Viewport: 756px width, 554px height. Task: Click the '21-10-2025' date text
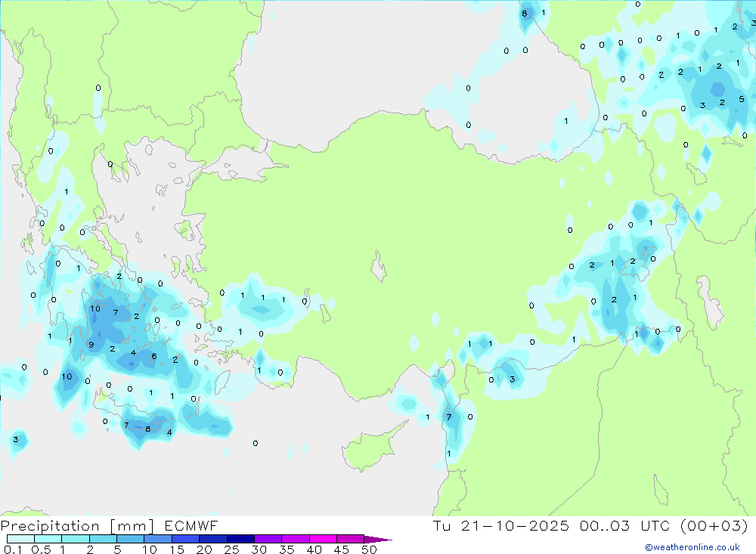click(515, 525)
